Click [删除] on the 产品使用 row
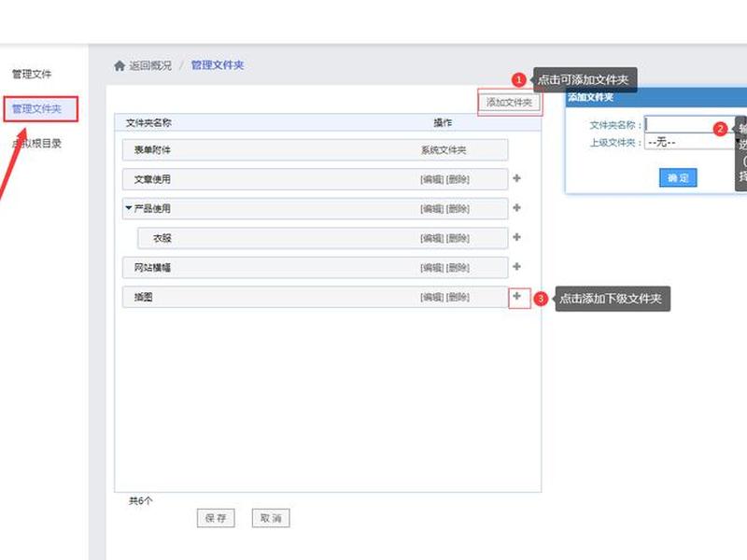 click(458, 209)
